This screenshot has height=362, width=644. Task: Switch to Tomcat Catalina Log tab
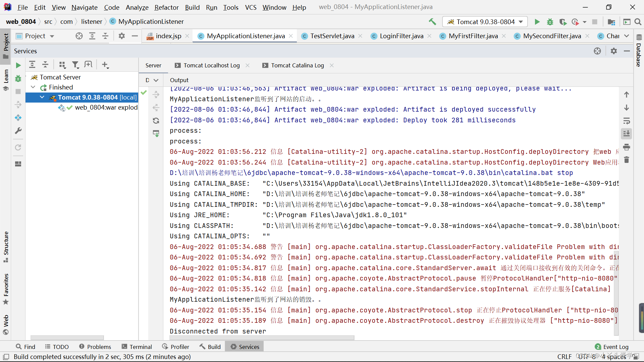click(297, 65)
